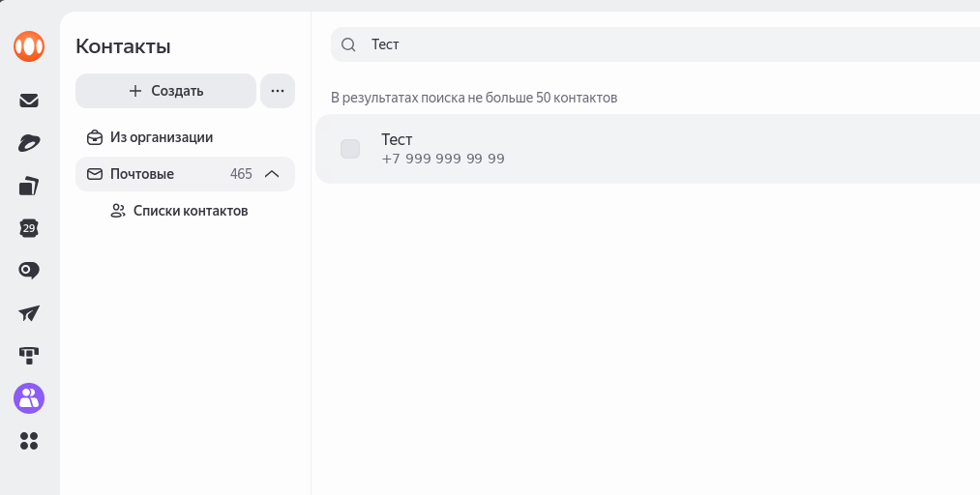
Task: Open the purple Contacts icon
Action: coord(29,398)
